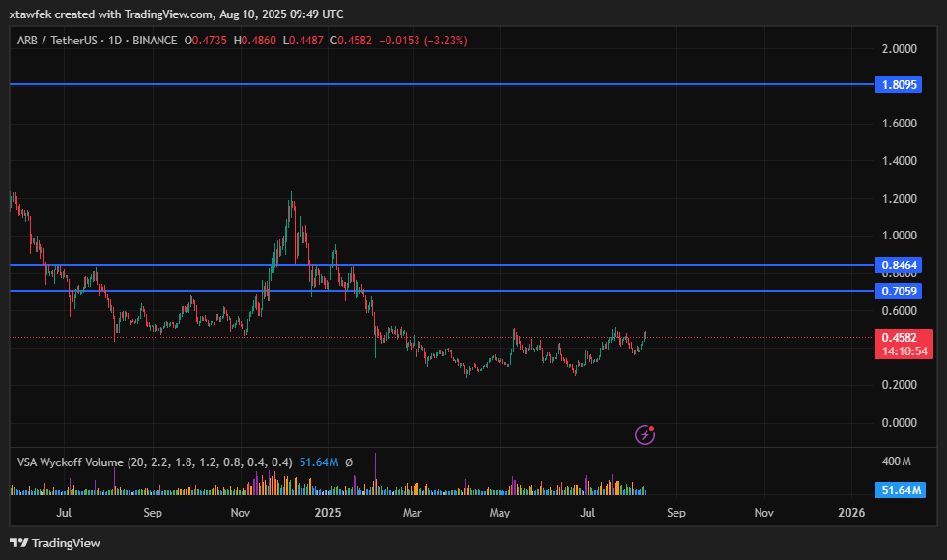Select the Mar label on the time axis
This screenshot has height=560, width=947.
click(x=413, y=513)
